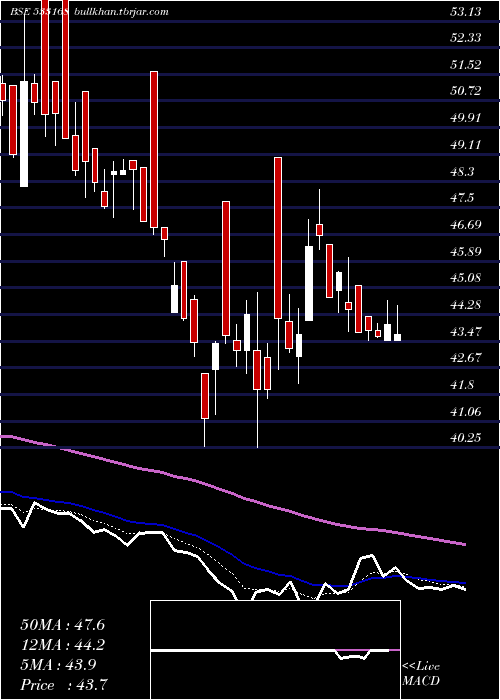Click the 44.28 price axis label
Viewport: 500px width, 700px height.
(466, 305)
